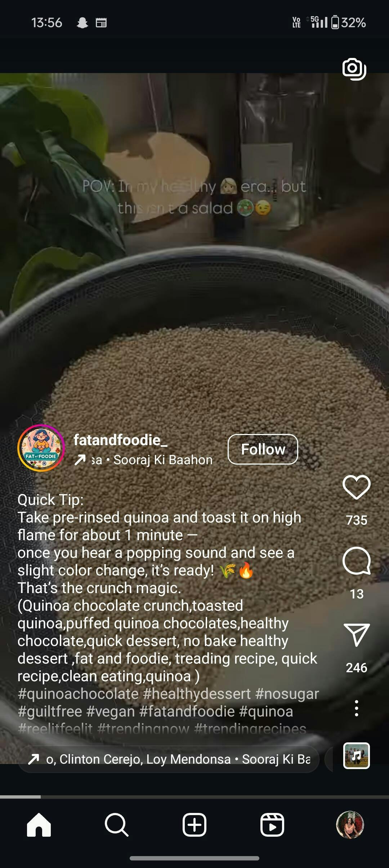The width and height of the screenshot is (389, 868).
Task: Open fatandfoodie_ profile picture
Action: [x=41, y=448]
